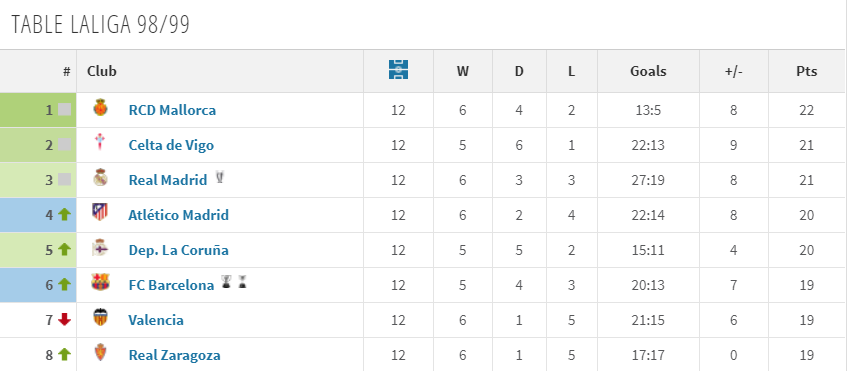Click the Real Madrid club crest
This screenshot has height=371, width=847.
pos(100,178)
